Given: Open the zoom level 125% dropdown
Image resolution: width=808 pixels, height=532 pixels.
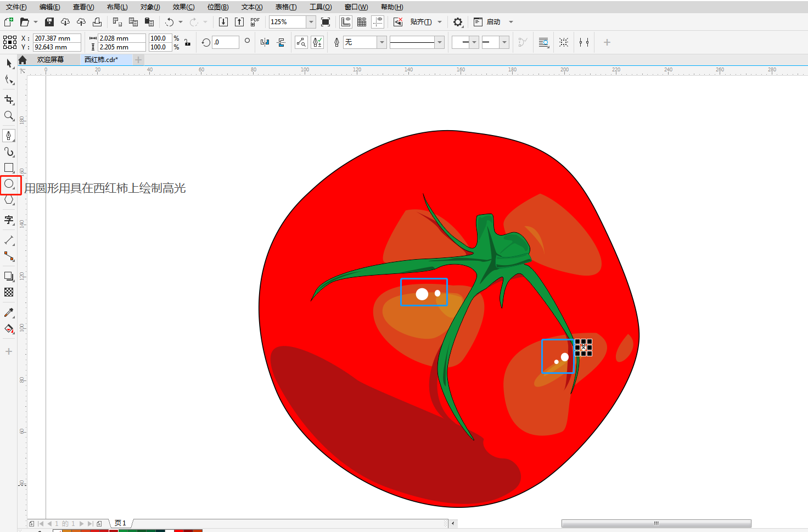Looking at the screenshot, I should (x=311, y=22).
